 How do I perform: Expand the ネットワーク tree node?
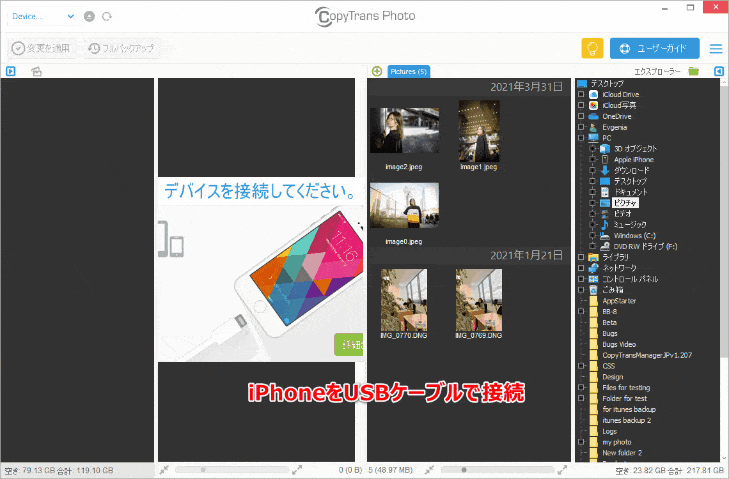click(x=581, y=268)
